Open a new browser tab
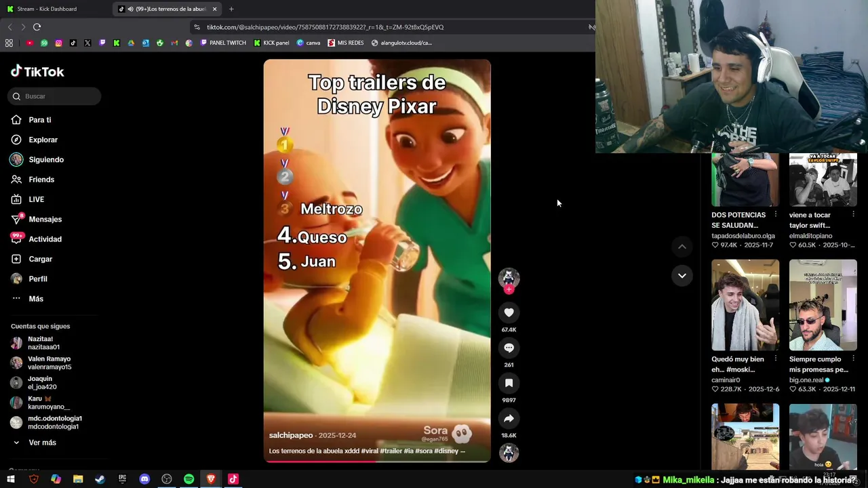Image resolution: width=868 pixels, height=488 pixels. click(231, 9)
